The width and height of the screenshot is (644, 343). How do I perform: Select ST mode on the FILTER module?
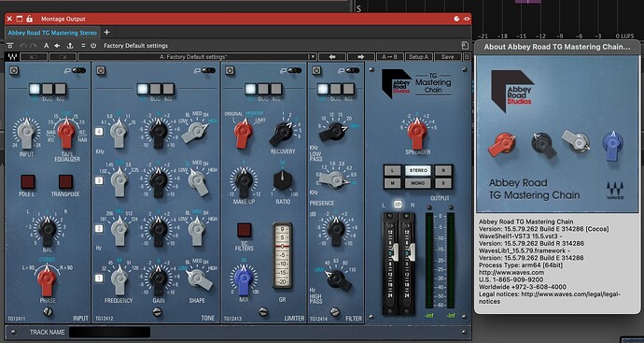[323, 89]
